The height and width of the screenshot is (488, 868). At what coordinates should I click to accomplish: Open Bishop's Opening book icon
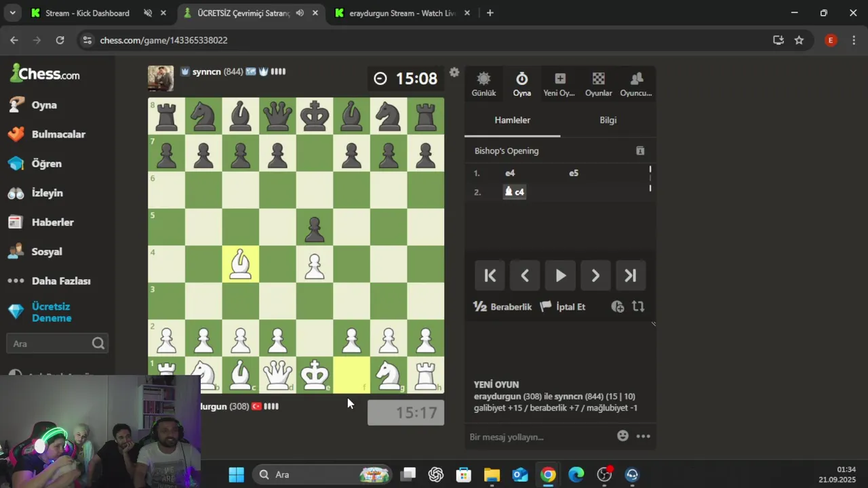[x=640, y=150]
